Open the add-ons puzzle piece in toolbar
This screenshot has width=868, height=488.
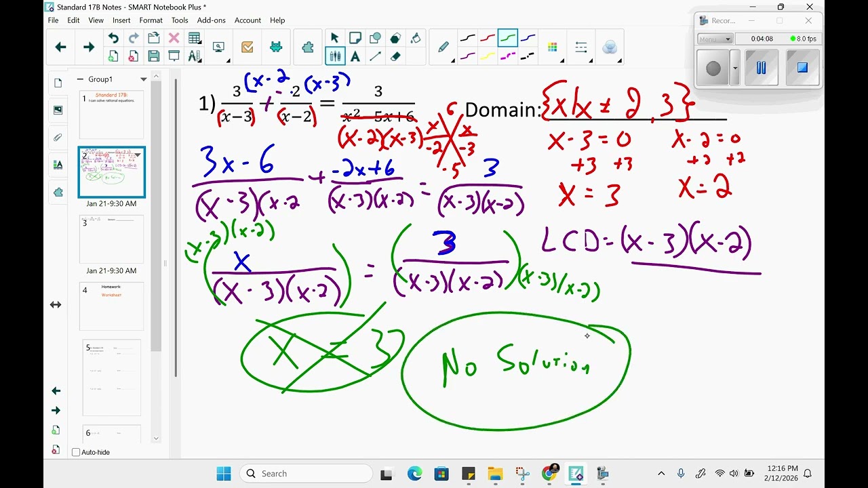308,47
